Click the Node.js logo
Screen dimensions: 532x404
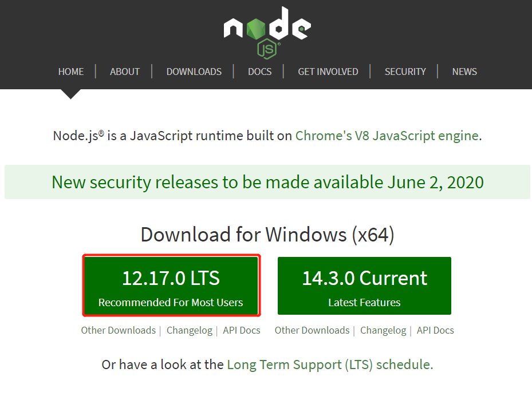point(267,30)
